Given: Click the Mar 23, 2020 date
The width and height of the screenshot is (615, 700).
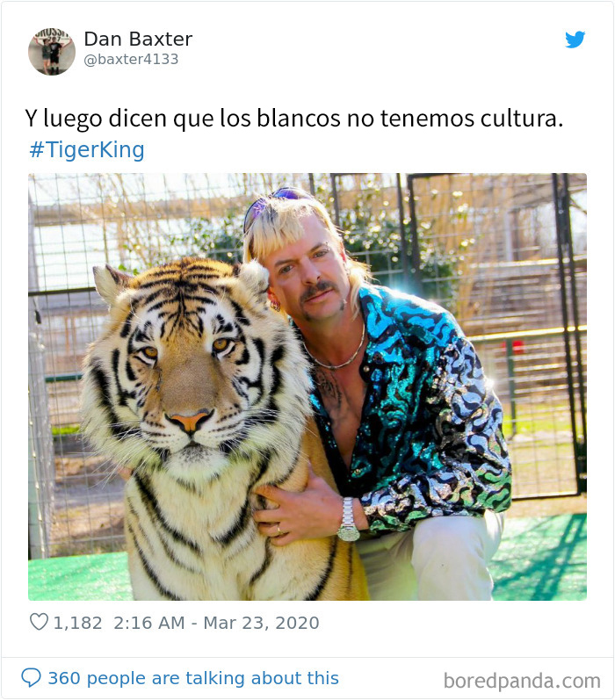Looking at the screenshot, I should tap(261, 623).
